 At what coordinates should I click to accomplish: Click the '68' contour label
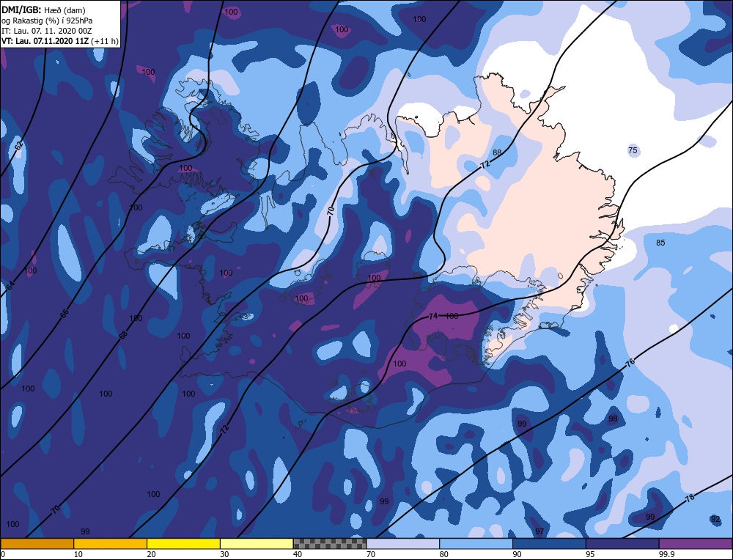coord(123,335)
